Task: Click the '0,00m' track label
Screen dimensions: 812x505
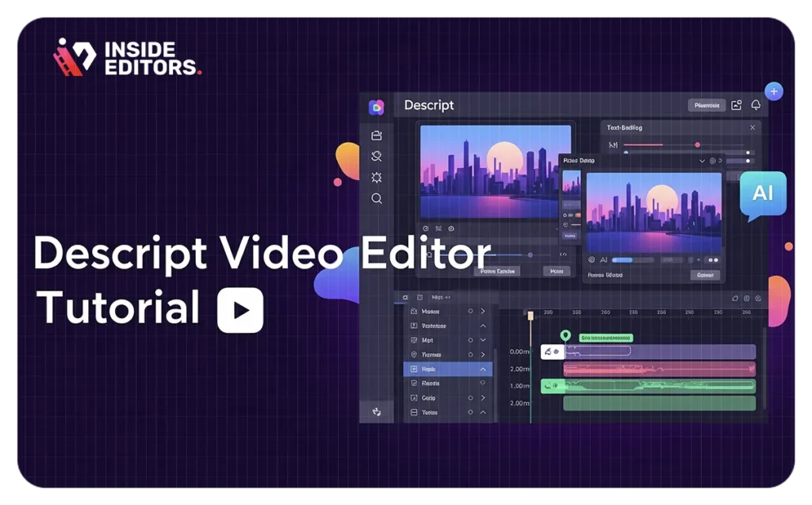Action: 519,352
